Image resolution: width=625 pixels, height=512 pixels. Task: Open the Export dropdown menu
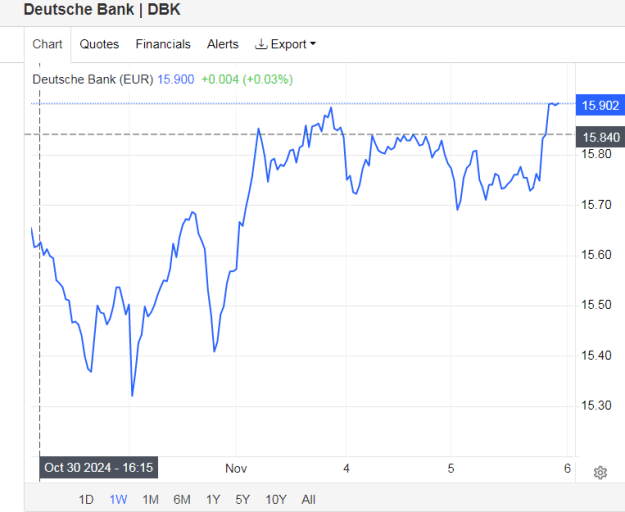[x=285, y=44]
